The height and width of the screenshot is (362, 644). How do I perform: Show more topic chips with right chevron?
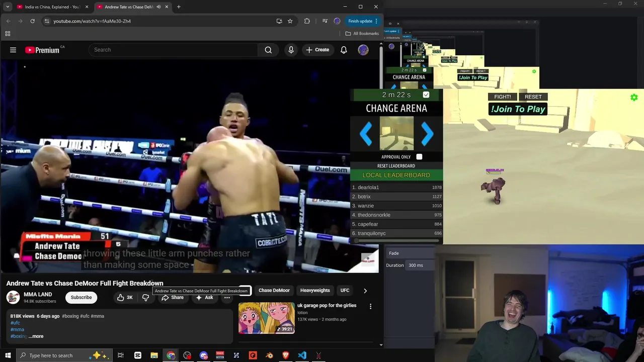point(365,291)
